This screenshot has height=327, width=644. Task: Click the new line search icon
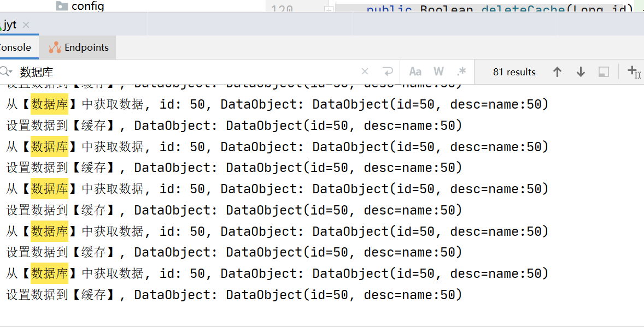pos(388,72)
